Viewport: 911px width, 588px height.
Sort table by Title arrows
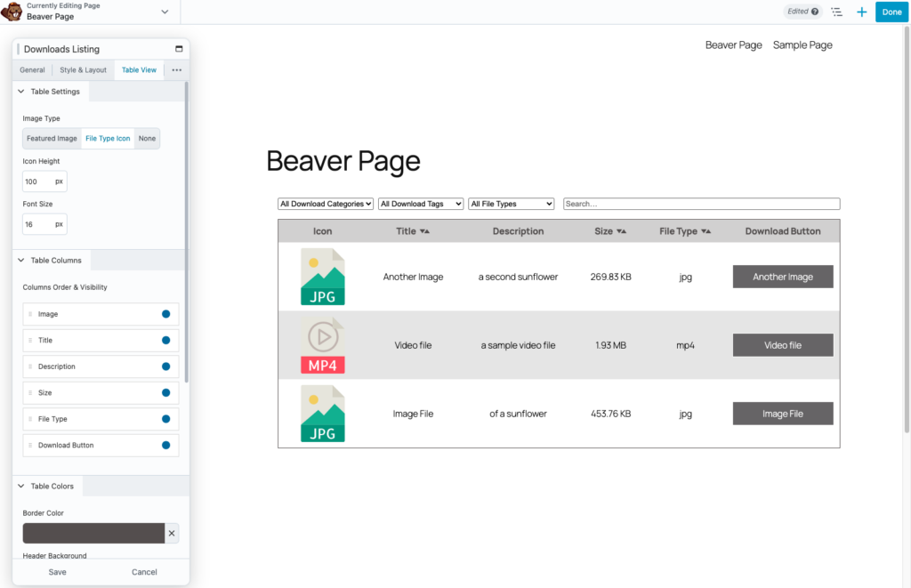(x=424, y=231)
